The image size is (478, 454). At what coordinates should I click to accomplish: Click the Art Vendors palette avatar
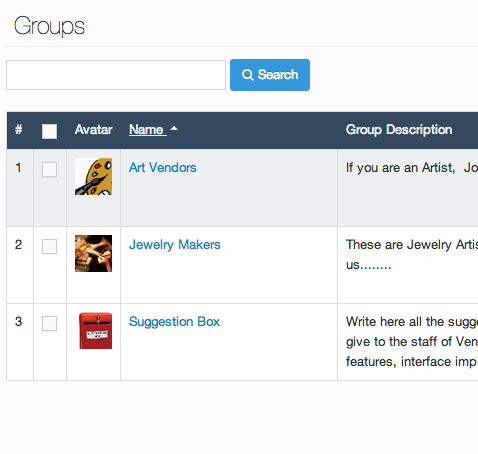pyautogui.click(x=93, y=177)
